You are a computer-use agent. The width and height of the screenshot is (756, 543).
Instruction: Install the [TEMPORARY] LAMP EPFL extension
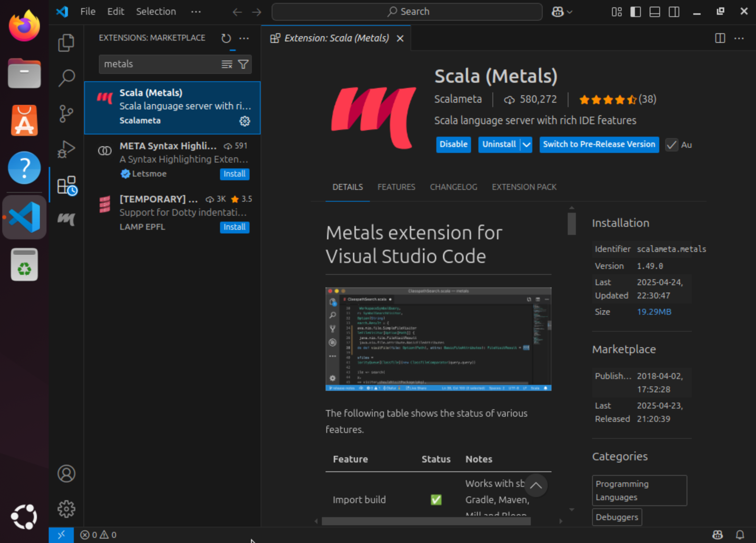click(x=234, y=227)
